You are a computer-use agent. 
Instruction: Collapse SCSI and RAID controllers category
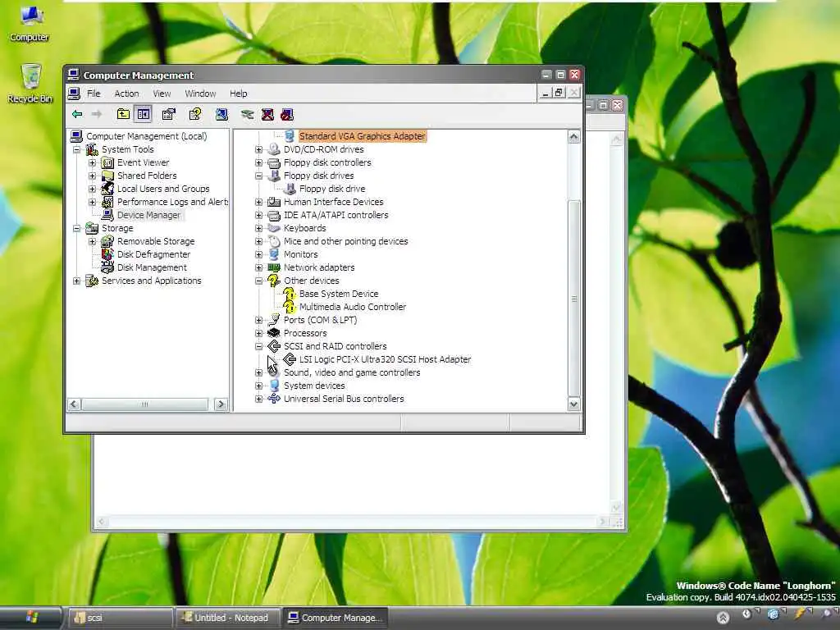pyautogui.click(x=258, y=346)
